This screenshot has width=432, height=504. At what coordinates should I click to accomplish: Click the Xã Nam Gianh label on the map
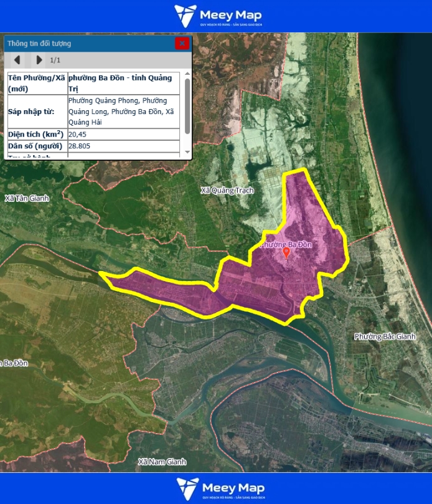coord(162,462)
